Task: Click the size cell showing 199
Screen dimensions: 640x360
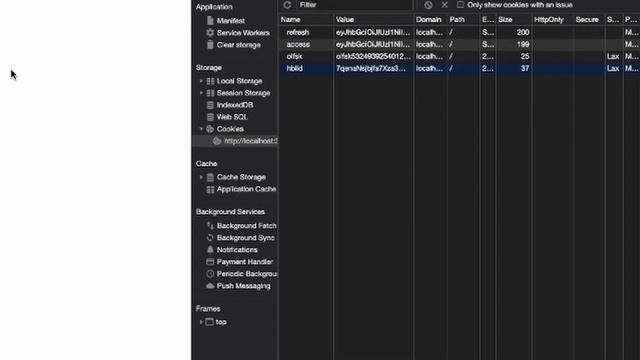Action: point(514,44)
